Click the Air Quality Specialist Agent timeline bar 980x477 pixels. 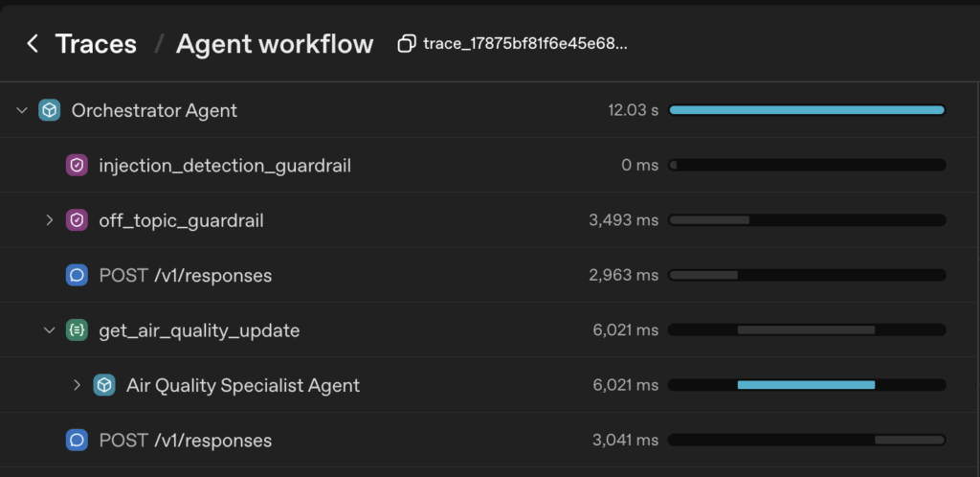tap(806, 385)
